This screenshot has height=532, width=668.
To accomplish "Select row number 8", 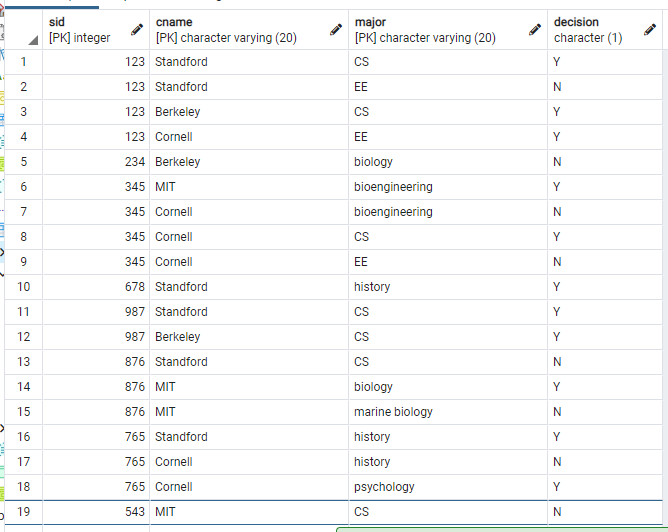I will (x=23, y=237).
